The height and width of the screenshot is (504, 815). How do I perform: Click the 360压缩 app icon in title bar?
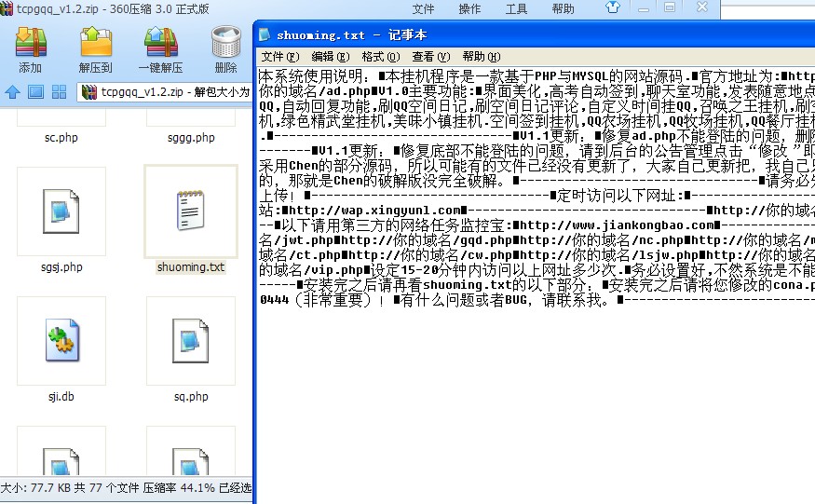(x=7, y=8)
